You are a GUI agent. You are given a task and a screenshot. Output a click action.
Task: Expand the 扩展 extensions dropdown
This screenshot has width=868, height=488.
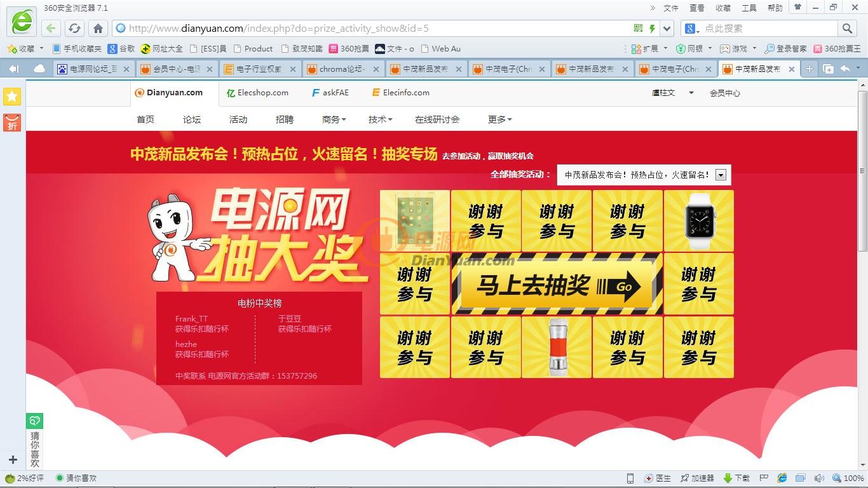665,48
